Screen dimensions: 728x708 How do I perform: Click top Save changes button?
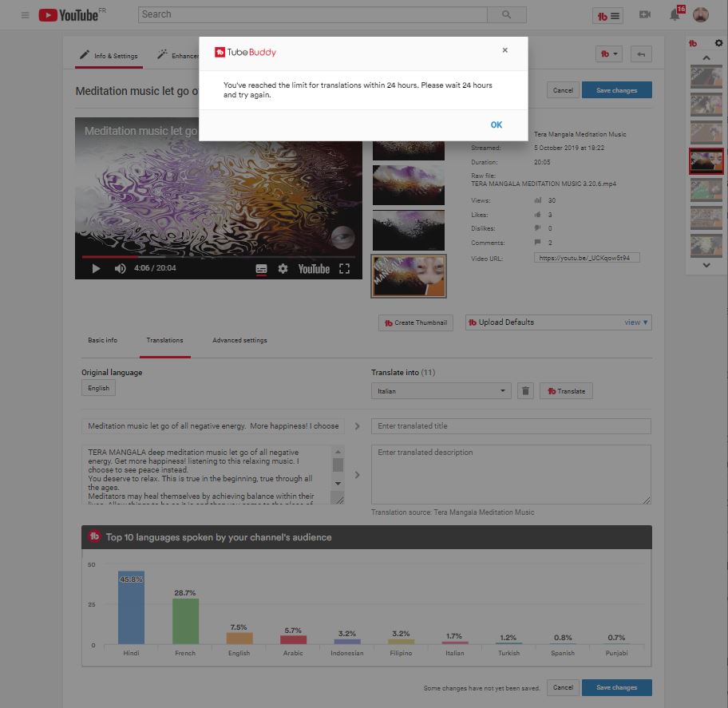(x=616, y=90)
